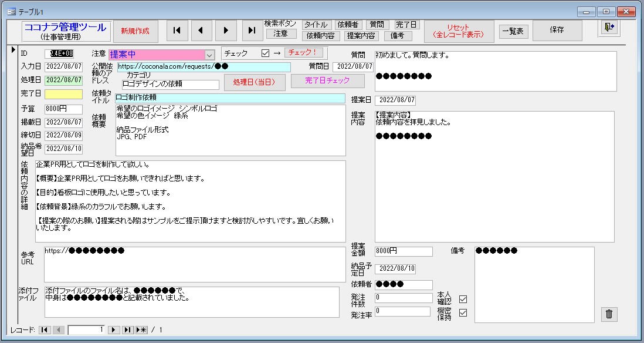Click the green 処理日 date field
Image resolution: width=644 pixels, height=343 pixels.
64,80
